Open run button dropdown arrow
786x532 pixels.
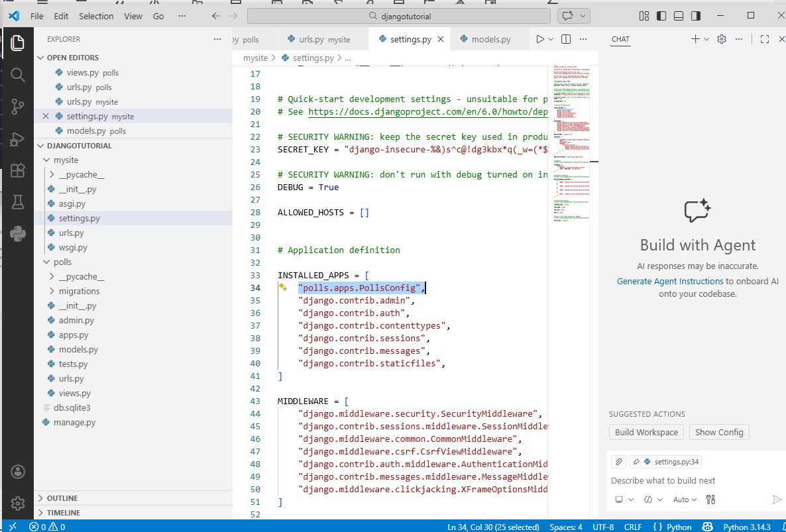tap(551, 39)
